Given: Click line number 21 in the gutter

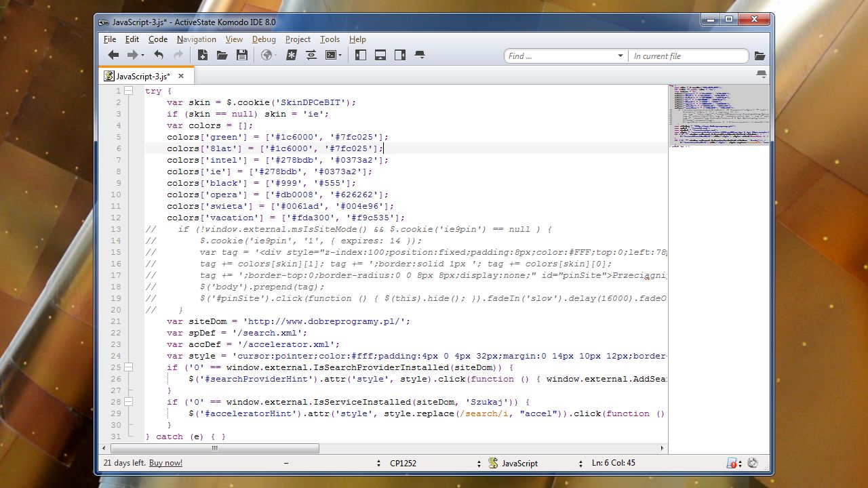Looking at the screenshot, I should click(115, 321).
